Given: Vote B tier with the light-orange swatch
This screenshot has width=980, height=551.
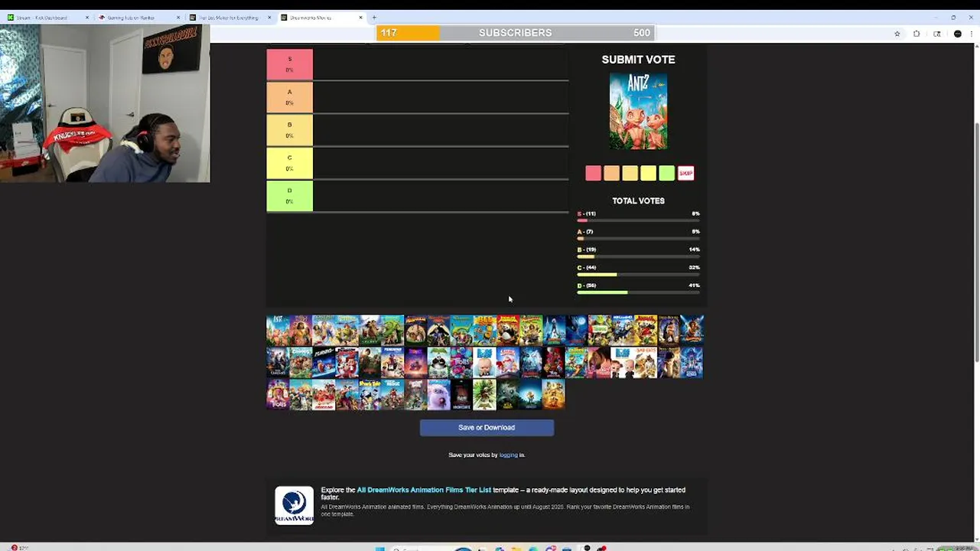Looking at the screenshot, I should point(630,173).
